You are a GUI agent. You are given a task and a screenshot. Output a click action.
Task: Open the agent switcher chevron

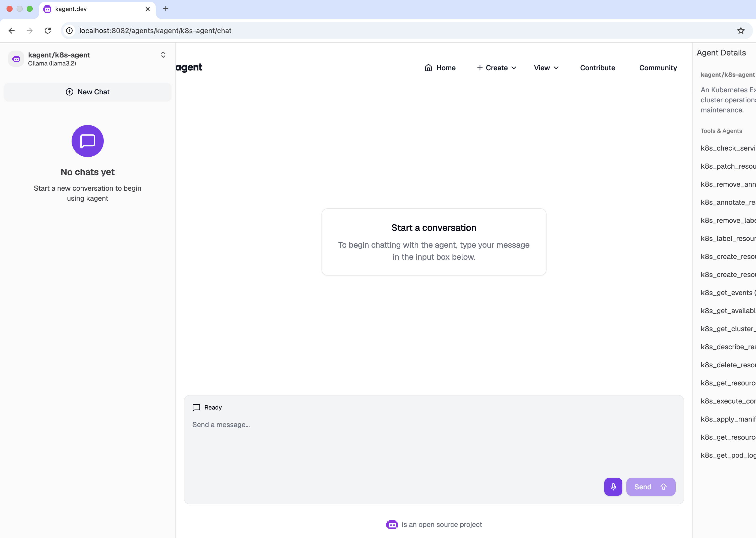point(163,55)
